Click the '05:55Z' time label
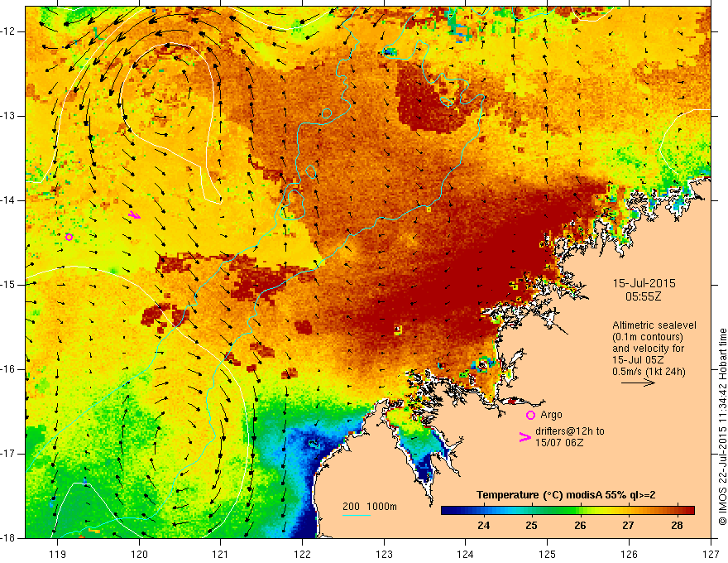 point(643,296)
